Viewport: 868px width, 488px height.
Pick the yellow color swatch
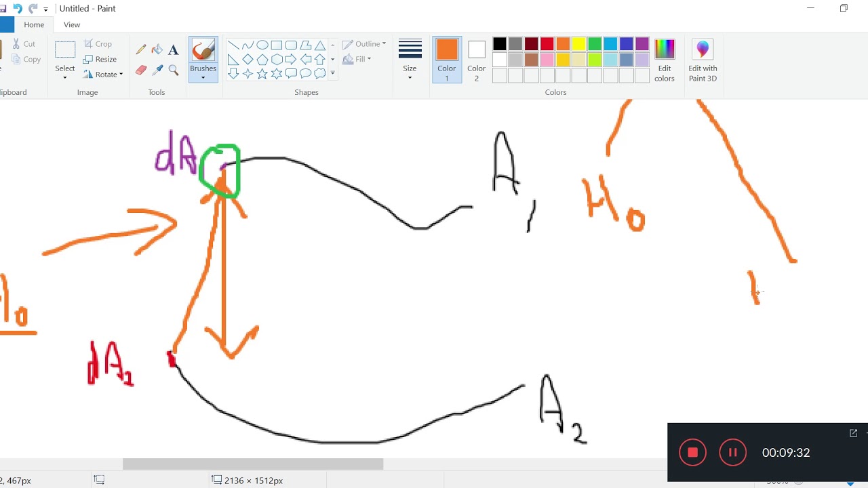click(x=578, y=44)
